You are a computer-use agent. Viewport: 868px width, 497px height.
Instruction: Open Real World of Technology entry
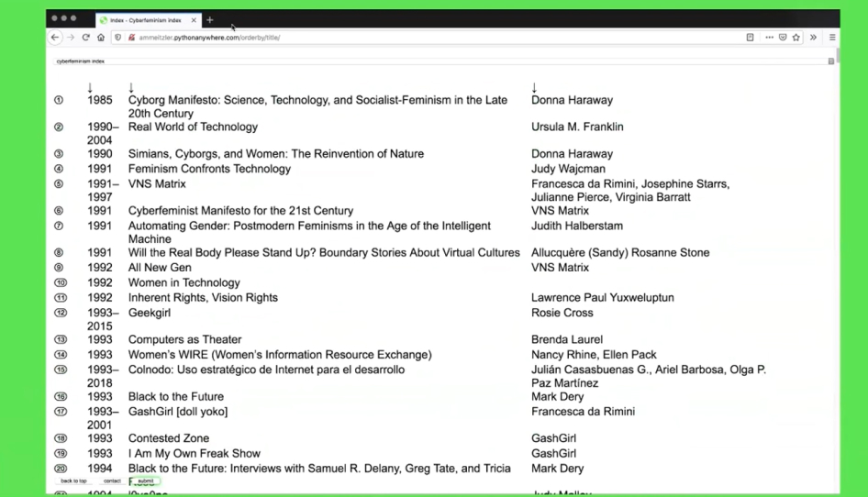[x=194, y=127]
